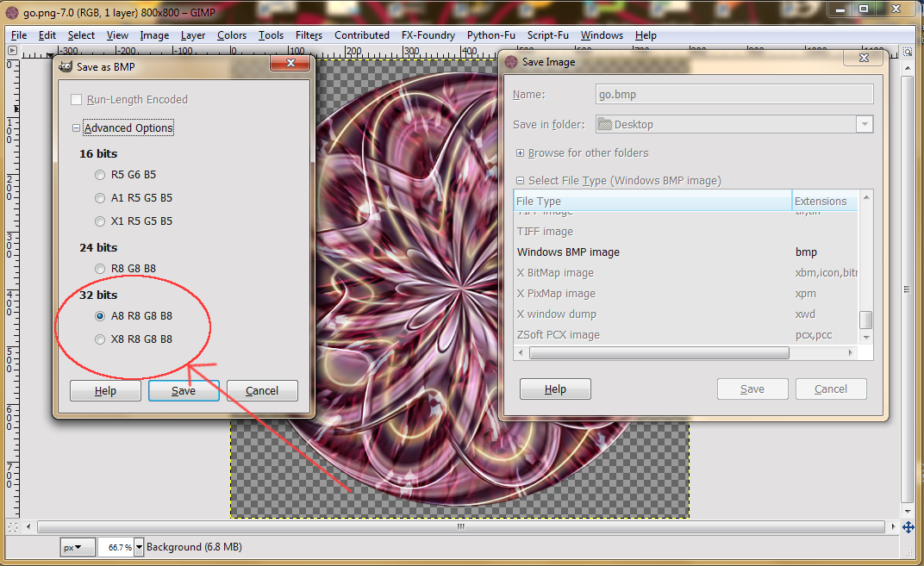Image resolution: width=924 pixels, height=566 pixels.
Task: Open the Filters menu
Action: coord(309,35)
